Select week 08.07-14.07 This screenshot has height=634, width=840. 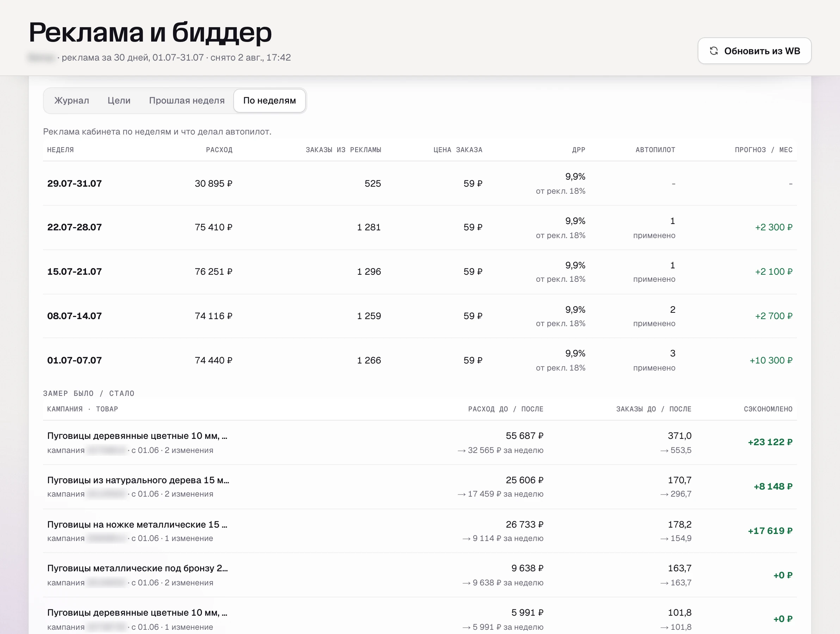[74, 316]
